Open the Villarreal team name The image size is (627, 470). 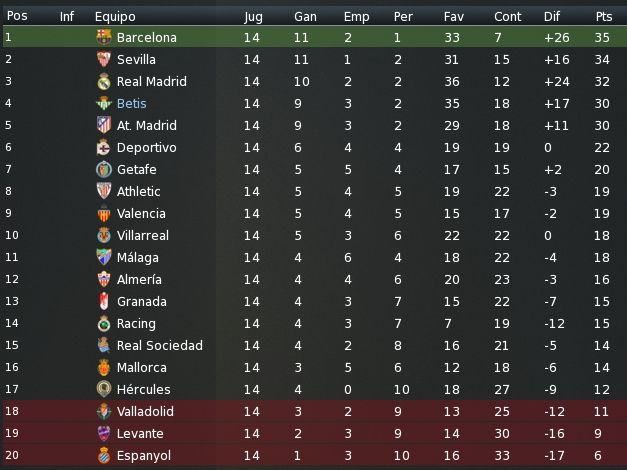pos(143,235)
